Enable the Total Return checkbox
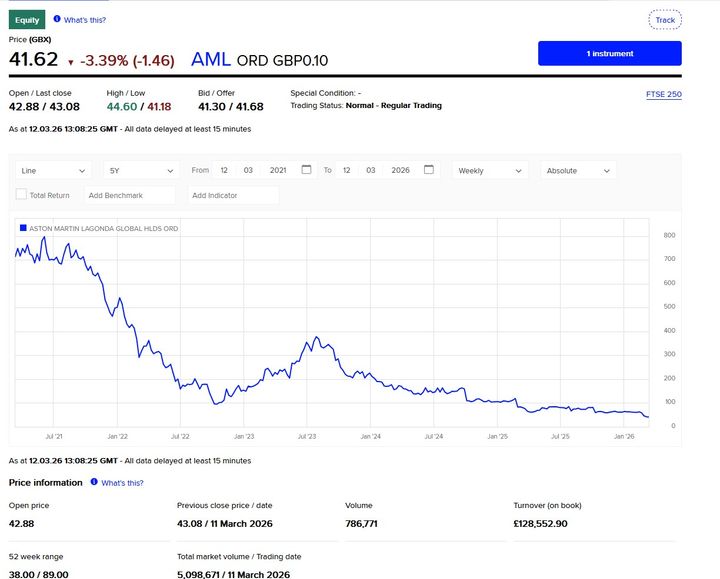Screen dimensions: 720x579 (21, 195)
